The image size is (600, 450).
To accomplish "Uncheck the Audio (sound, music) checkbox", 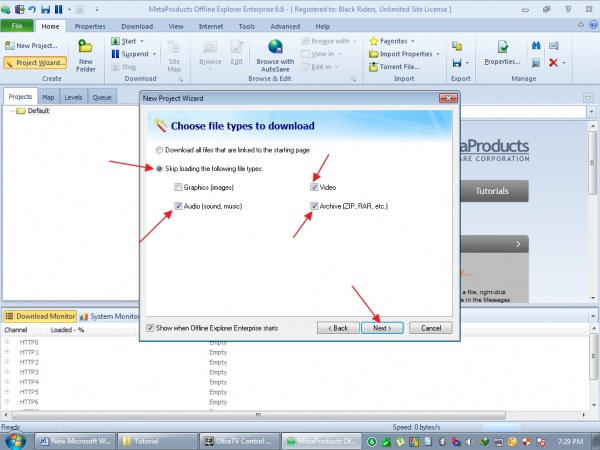I will (x=178, y=206).
